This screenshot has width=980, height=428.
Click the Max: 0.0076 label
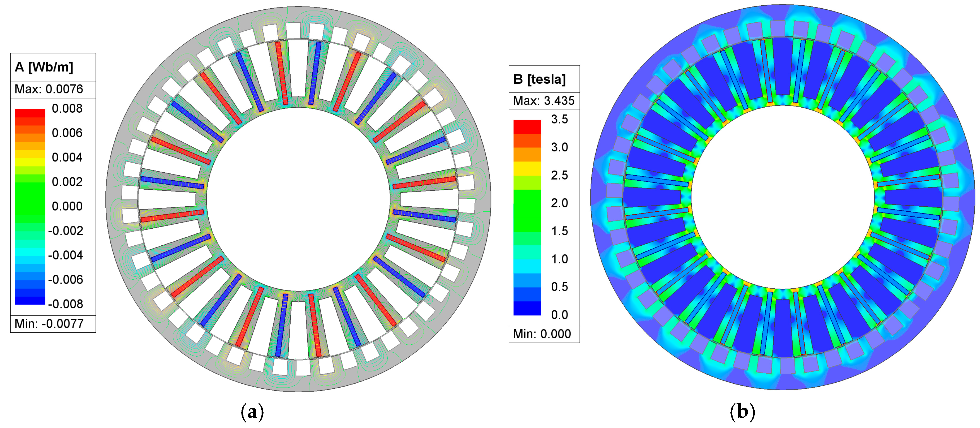coord(49,89)
